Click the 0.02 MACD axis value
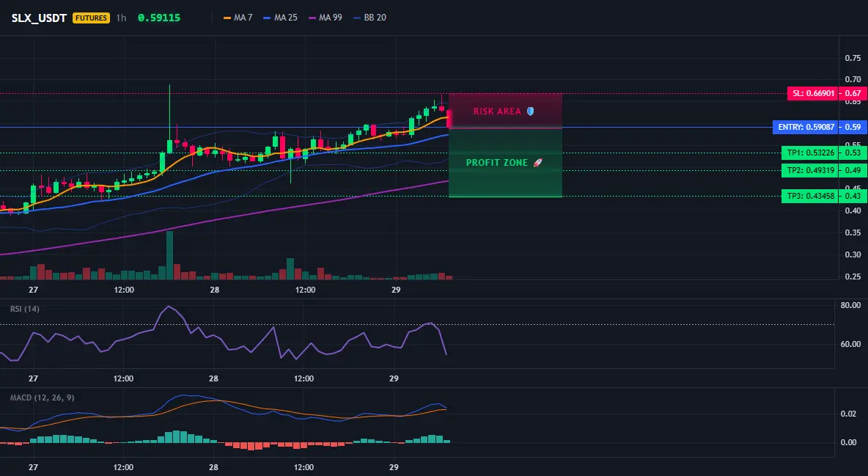 pos(849,414)
